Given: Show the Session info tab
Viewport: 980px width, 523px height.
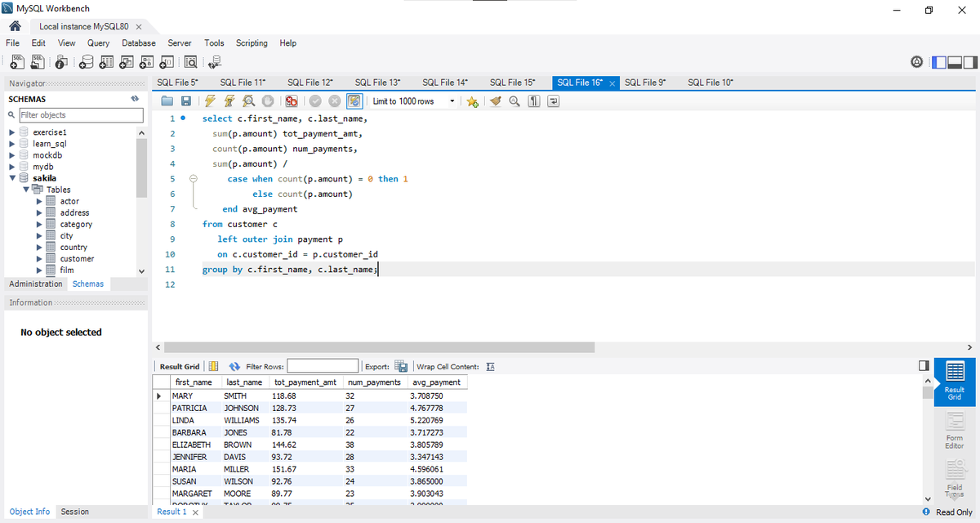Looking at the screenshot, I should pos(74,512).
